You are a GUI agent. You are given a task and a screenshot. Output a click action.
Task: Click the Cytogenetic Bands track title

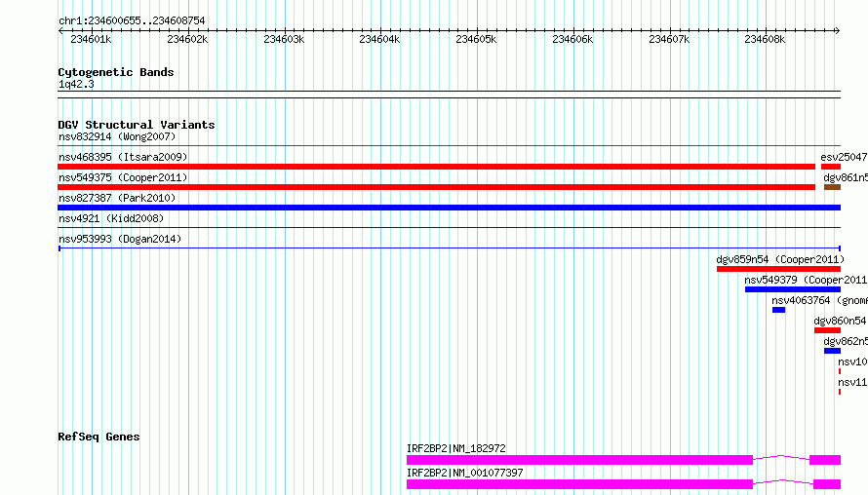pyautogui.click(x=116, y=72)
